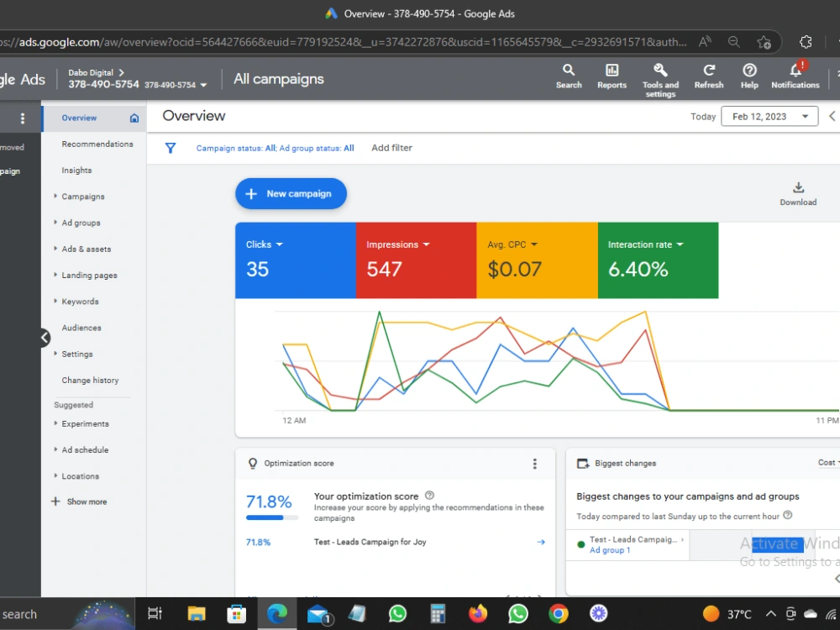Go to previous date arrow
This screenshot has width=840, height=630.
pos(832,116)
